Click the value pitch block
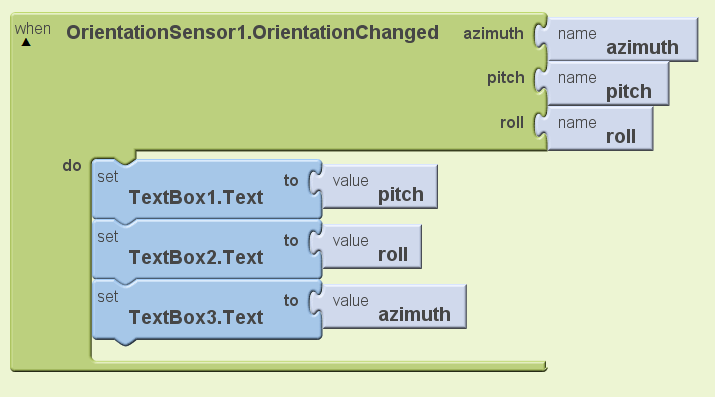The height and width of the screenshot is (397, 715). click(x=379, y=187)
